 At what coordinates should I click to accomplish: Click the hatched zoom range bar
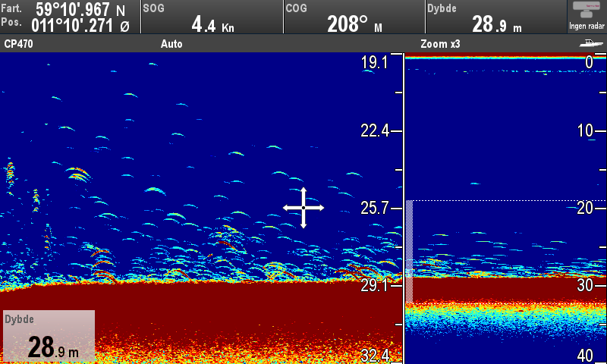pos(410,250)
